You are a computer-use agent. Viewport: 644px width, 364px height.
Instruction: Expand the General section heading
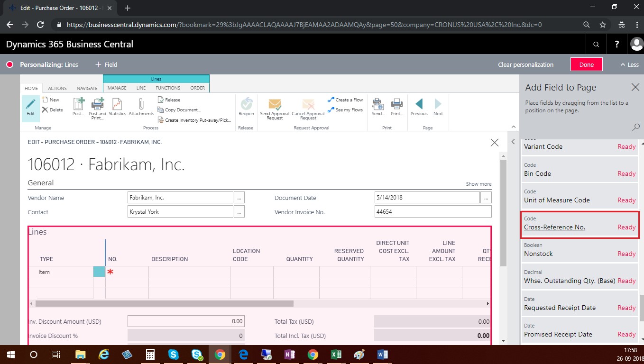point(41,183)
